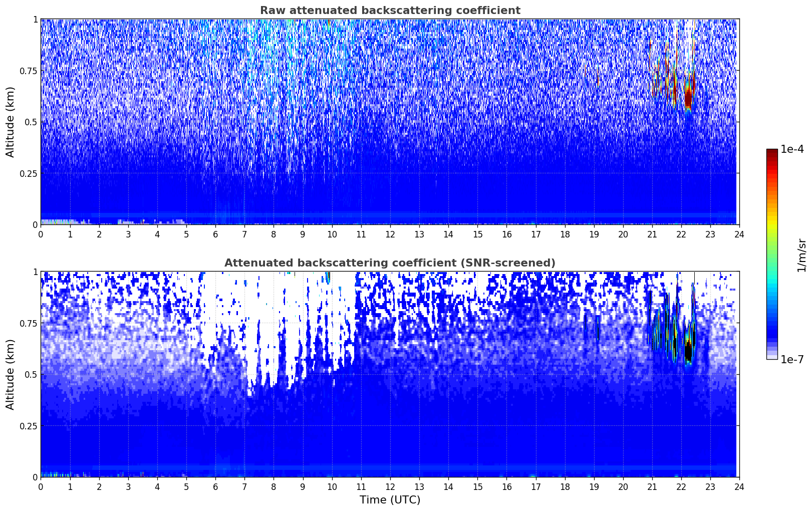The width and height of the screenshot is (812, 511).
Task: Click hour 23 tick label under the SNR-screened plot
Action: (x=710, y=486)
